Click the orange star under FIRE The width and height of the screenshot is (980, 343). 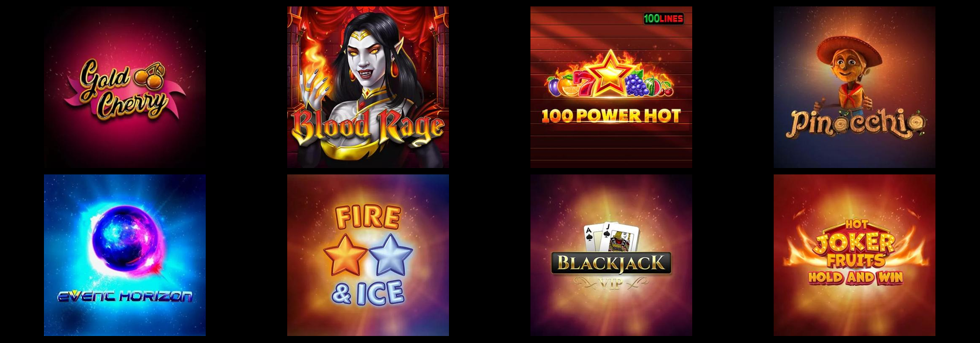pos(346,255)
